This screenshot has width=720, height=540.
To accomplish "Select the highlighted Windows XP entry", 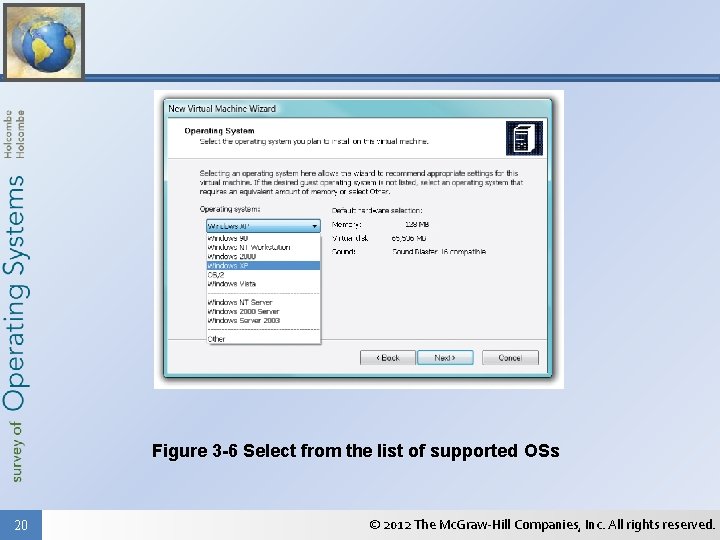I will click(264, 266).
